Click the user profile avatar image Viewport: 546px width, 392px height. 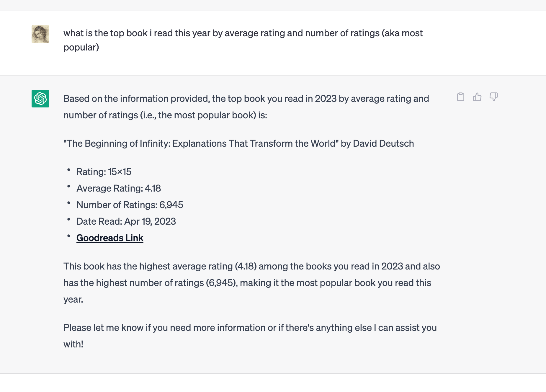(x=40, y=35)
